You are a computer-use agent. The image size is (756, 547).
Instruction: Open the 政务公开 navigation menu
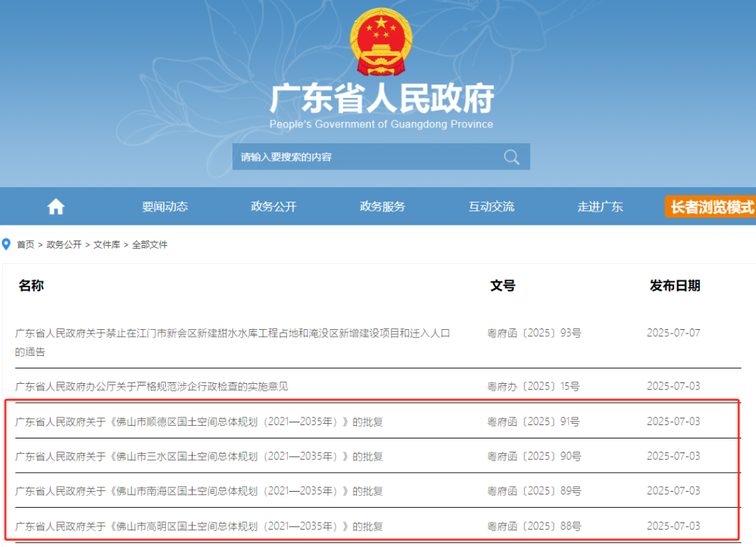tap(274, 207)
